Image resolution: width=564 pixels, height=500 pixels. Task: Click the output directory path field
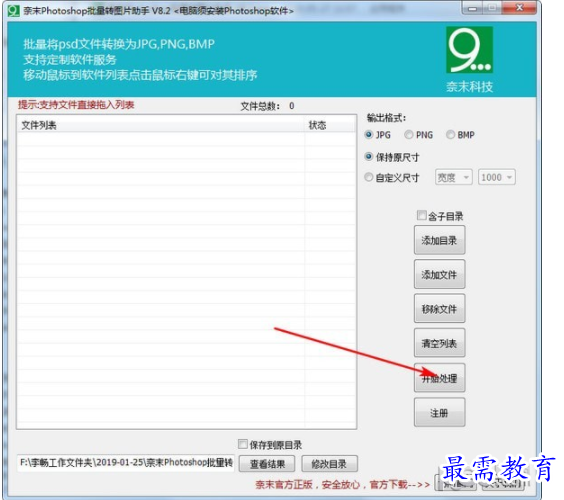click(126, 463)
